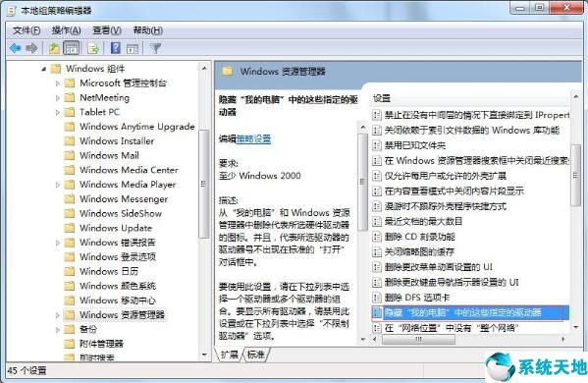Image resolution: width=588 pixels, height=383 pixels.
Task: Open the 帮助(H) menu
Action: click(148, 30)
